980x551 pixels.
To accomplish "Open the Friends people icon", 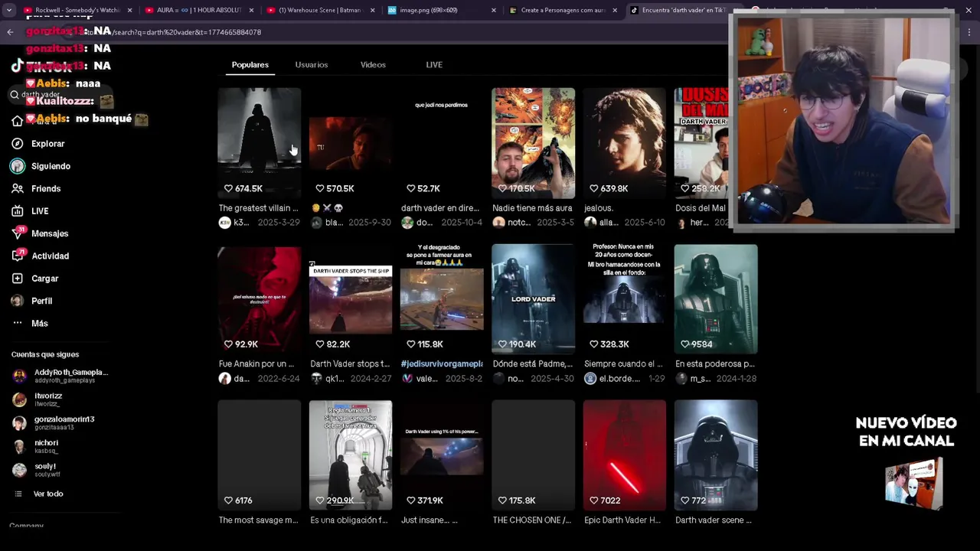I will pyautogui.click(x=18, y=188).
